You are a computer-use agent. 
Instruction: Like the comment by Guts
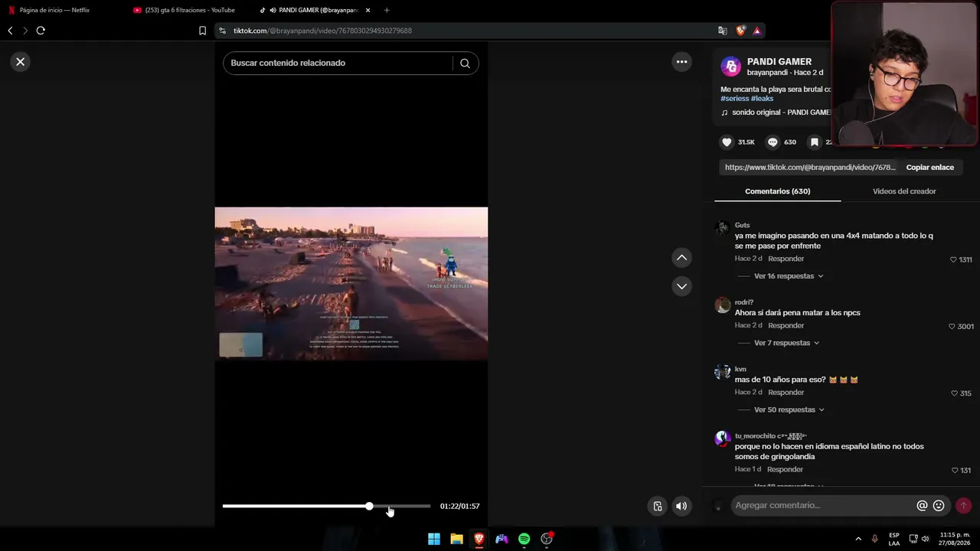[x=953, y=259]
